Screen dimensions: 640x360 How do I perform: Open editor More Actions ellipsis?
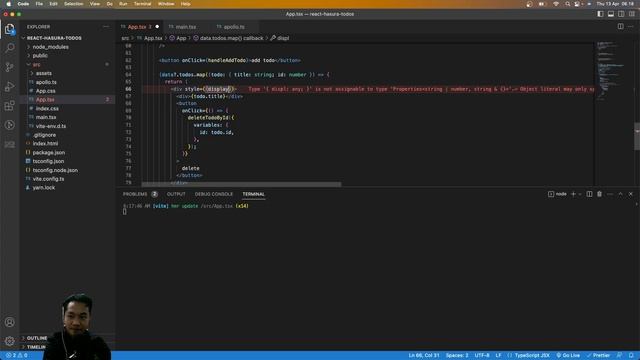click(631, 27)
